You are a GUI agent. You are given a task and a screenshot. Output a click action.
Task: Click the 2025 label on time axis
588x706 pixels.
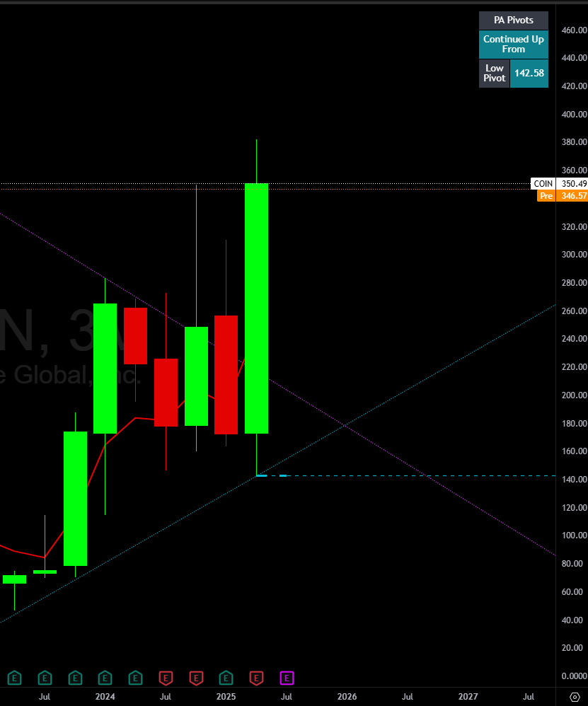(226, 697)
